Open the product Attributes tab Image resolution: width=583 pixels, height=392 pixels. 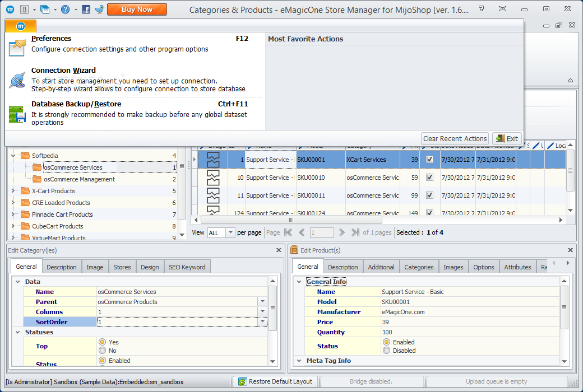point(517,267)
